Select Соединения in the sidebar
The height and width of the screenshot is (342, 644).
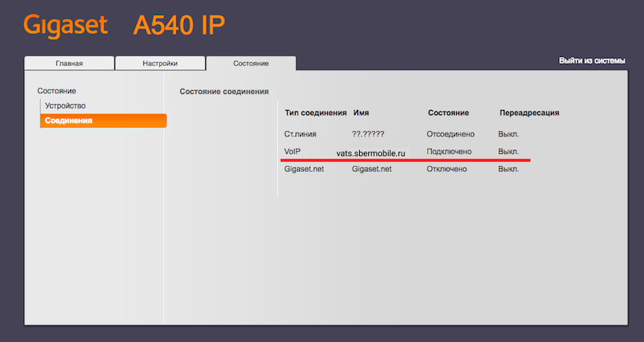(x=68, y=121)
